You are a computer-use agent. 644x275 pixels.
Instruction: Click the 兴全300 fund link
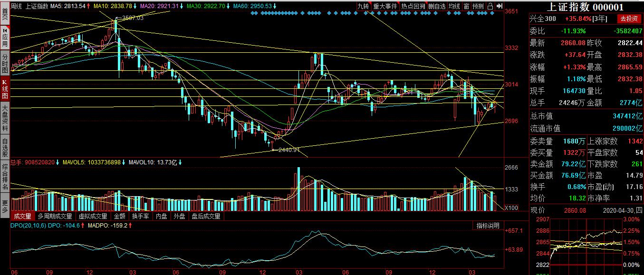[x=543, y=19]
